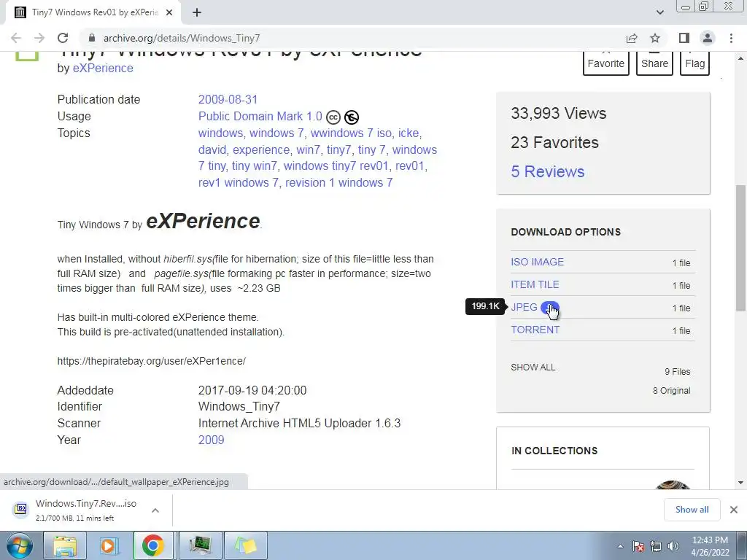747x560 pixels.
Task: Open the 5 Reviews link
Action: (547, 171)
